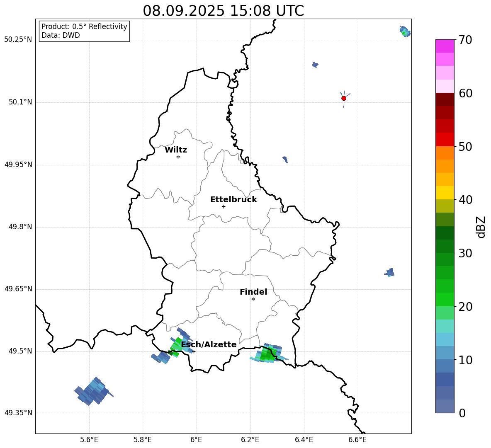Click the Findel station cross marker
The height and width of the screenshot is (448, 491).
pos(253,299)
